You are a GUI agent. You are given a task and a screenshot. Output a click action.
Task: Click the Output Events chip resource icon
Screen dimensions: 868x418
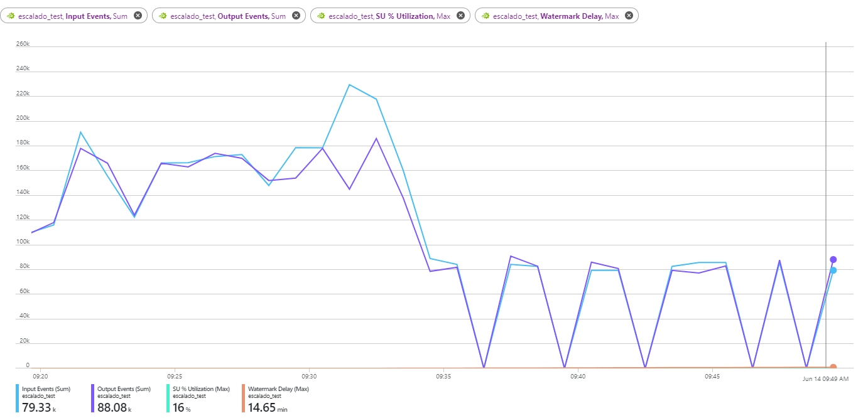coord(163,16)
